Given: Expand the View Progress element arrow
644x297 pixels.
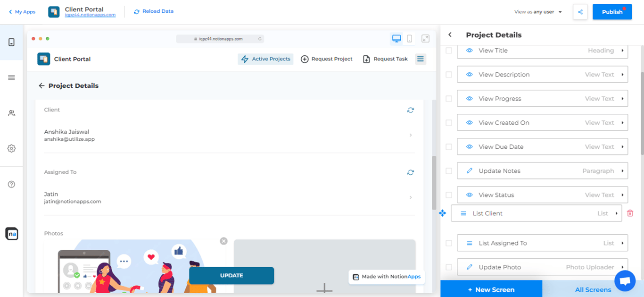Looking at the screenshot, I should (622, 99).
